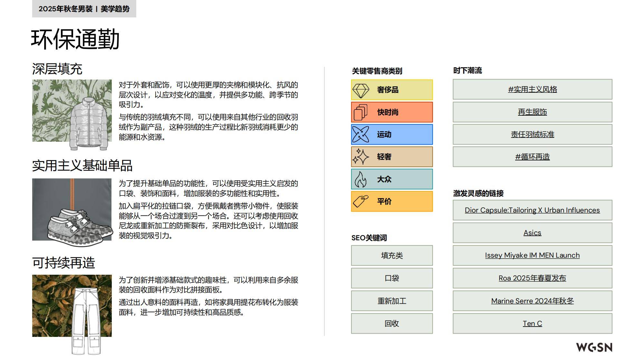Open the Issey Miyake IM MEN Launch link
Viewport: 644px width, 362px height.
532,255
